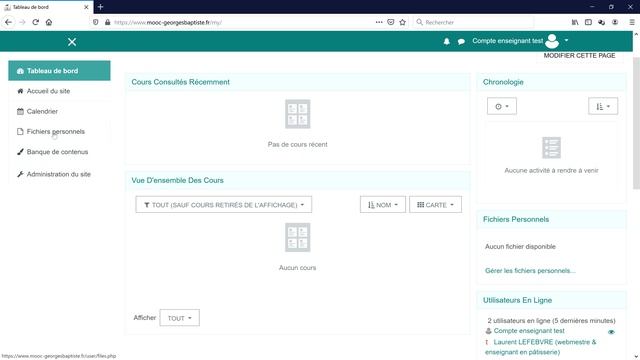Click Gérer les fichiers personnels link

(x=530, y=271)
